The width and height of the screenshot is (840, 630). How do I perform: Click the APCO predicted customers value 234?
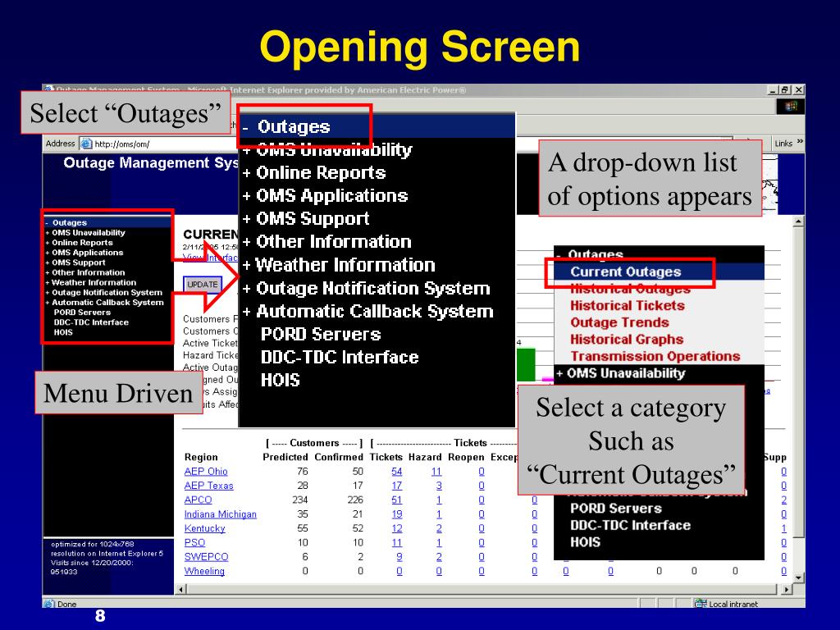(300, 500)
